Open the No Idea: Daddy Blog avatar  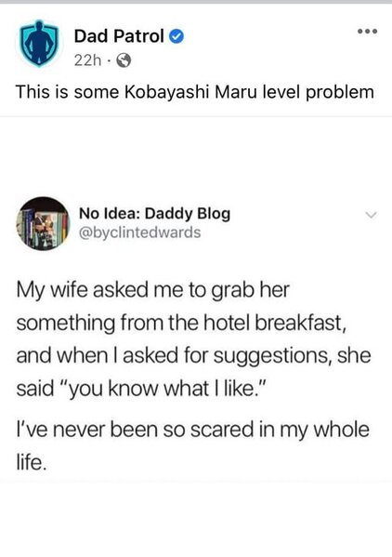(x=43, y=223)
